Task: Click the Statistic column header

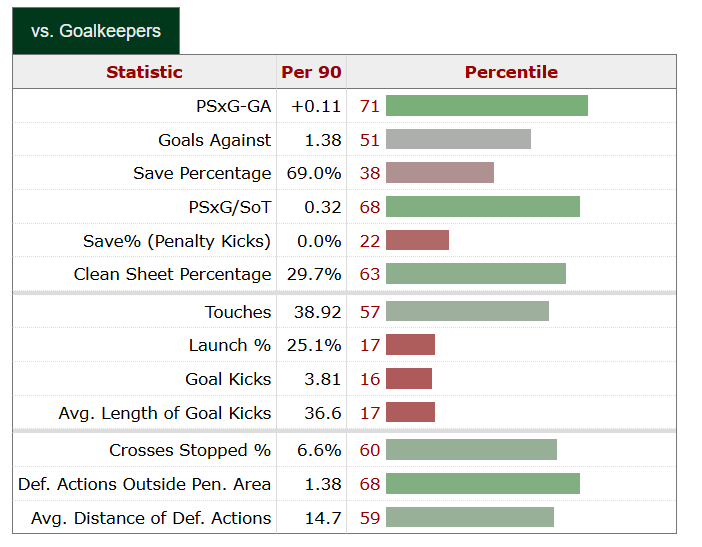Action: point(145,72)
